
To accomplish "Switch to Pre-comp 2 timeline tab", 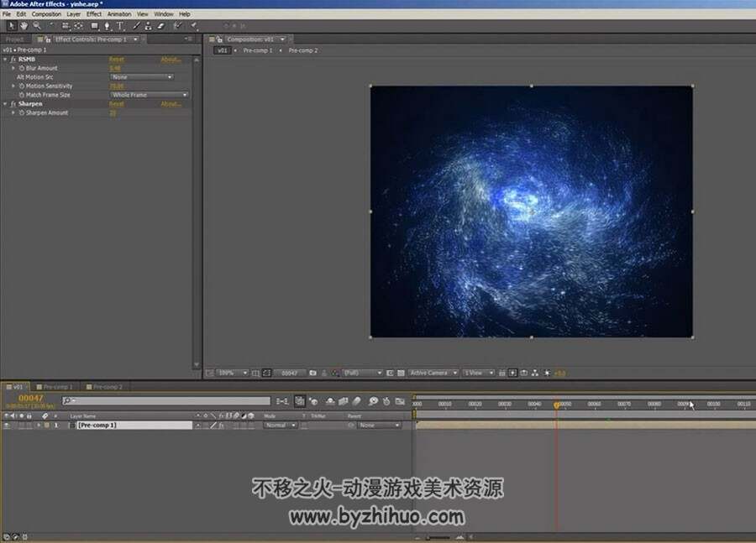I will pyautogui.click(x=104, y=387).
